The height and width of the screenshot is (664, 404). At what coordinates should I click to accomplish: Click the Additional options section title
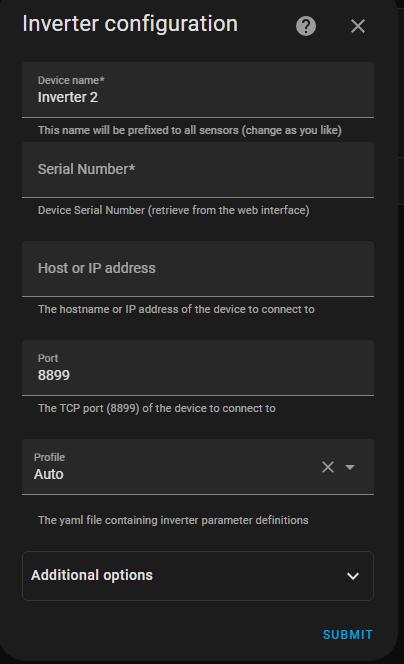point(92,575)
